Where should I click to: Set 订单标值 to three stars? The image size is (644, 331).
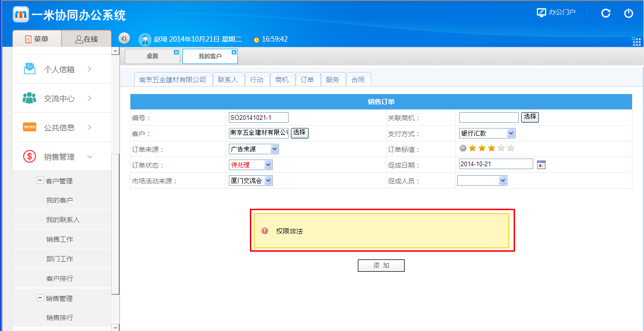[492, 148]
